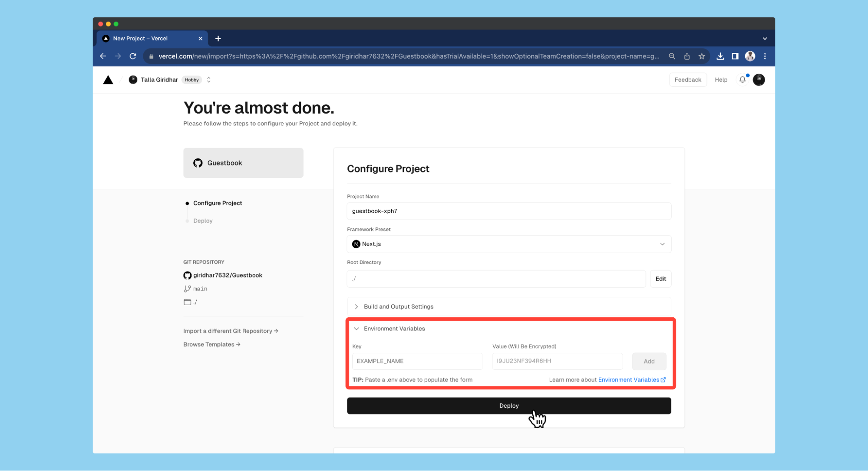Open the Framework Preset dropdown
Screen dimensions: 868x471
point(508,244)
